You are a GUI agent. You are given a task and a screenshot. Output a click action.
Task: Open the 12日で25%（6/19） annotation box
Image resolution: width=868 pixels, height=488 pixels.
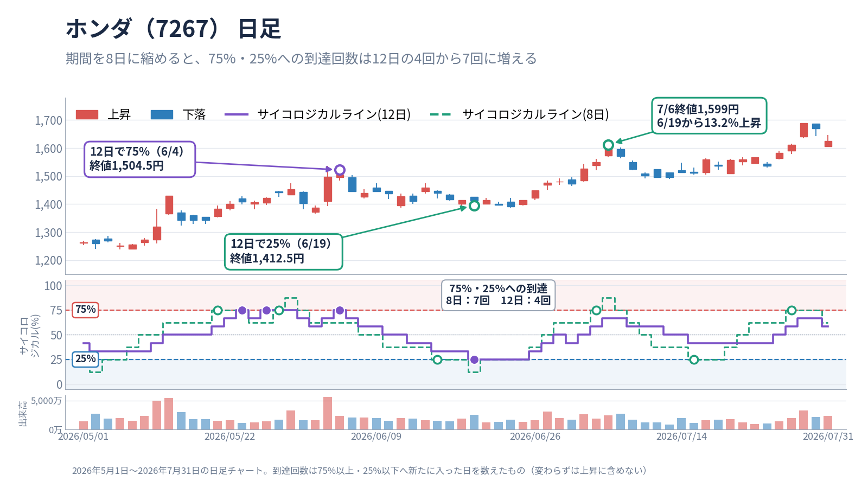coord(284,252)
